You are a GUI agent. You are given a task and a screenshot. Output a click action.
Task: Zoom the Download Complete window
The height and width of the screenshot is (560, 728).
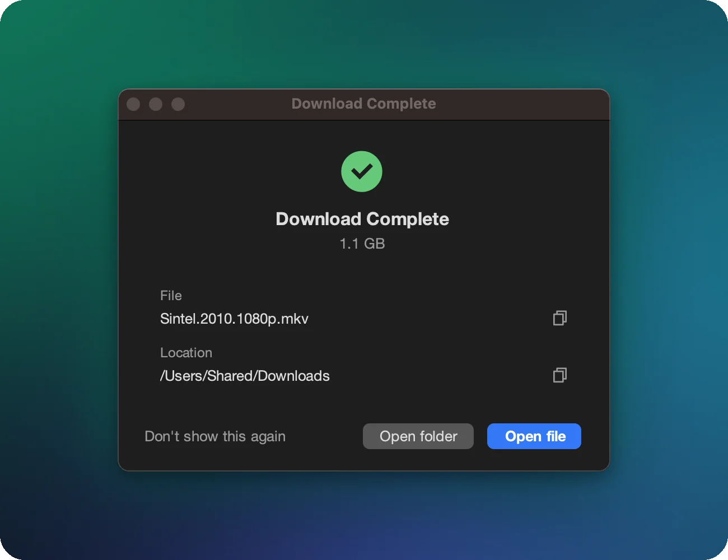[x=178, y=104]
